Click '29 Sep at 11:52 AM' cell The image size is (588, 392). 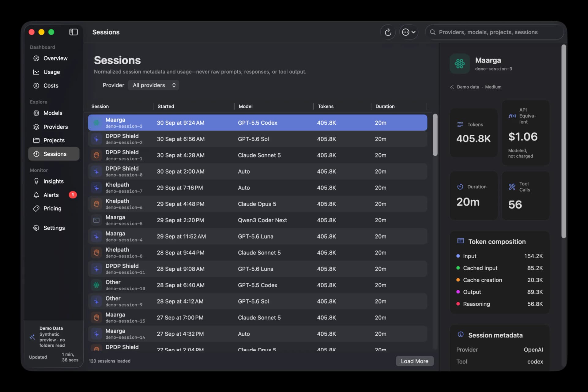point(181,236)
